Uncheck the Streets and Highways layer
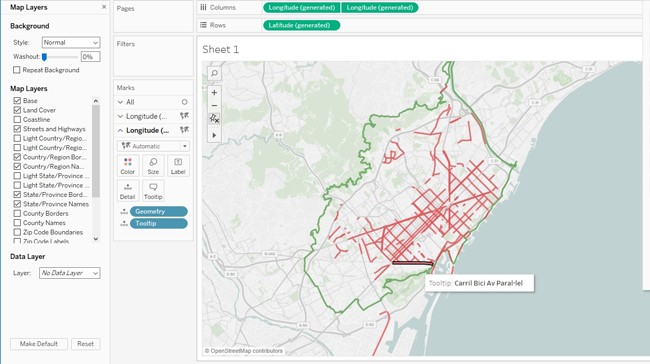 pyautogui.click(x=17, y=129)
